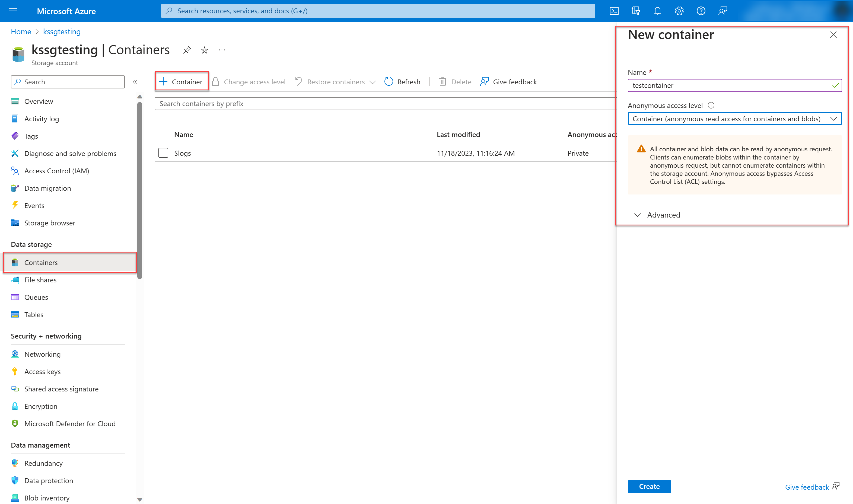
Task: Click the Create button for the new container
Action: point(649,486)
